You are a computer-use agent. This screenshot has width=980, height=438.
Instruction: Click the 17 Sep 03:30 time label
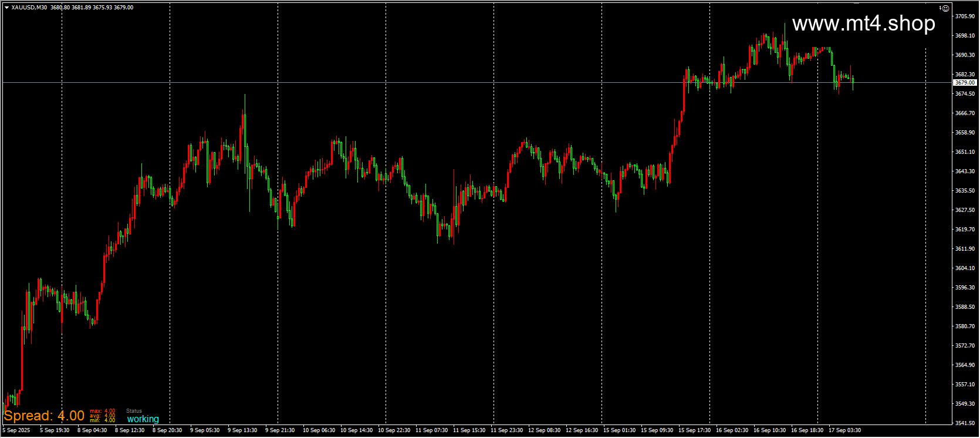844,430
